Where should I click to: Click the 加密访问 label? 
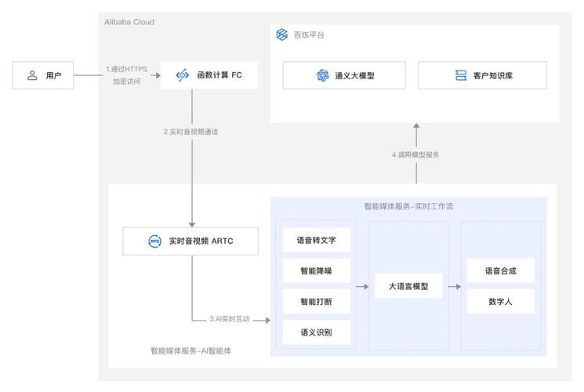coord(127,82)
